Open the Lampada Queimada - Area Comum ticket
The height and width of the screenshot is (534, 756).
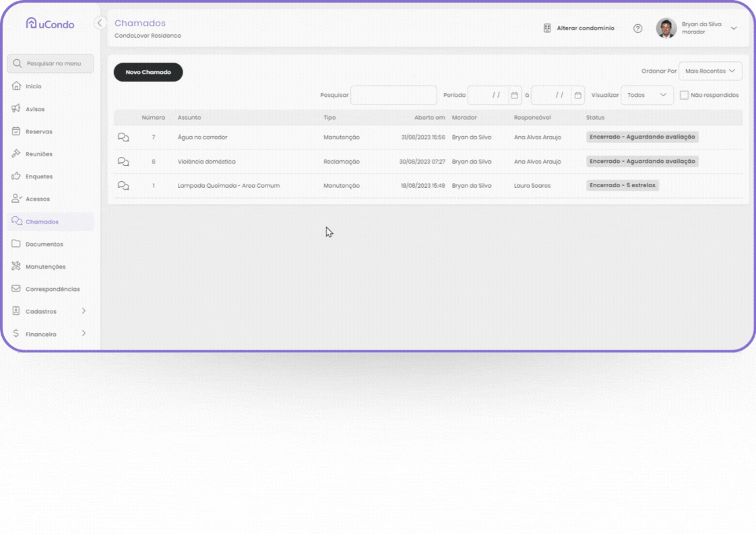click(228, 186)
